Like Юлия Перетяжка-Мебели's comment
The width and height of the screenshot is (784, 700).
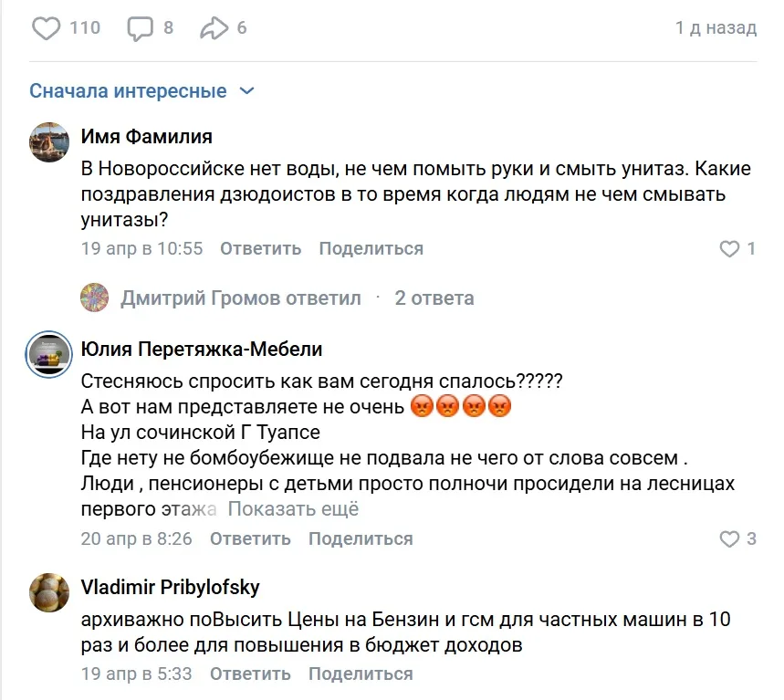pos(730,538)
